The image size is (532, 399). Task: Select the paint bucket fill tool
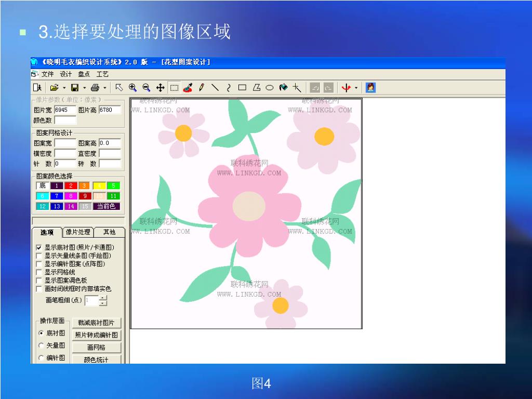(x=283, y=88)
